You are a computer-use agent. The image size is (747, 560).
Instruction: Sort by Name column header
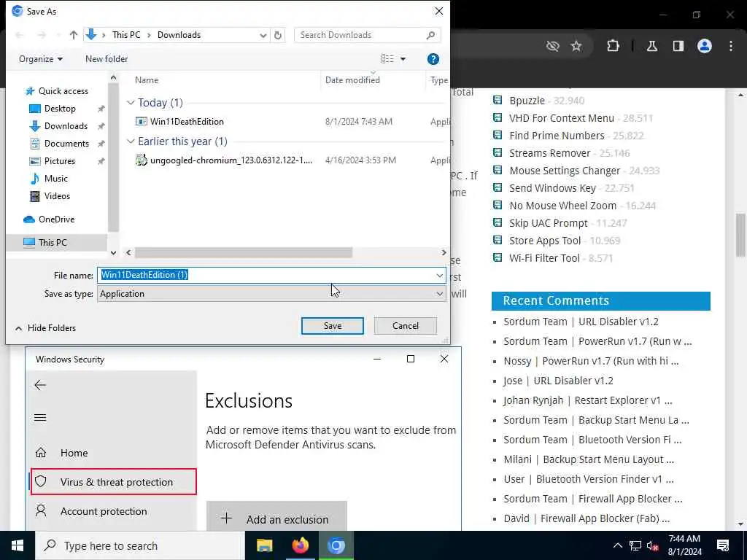(147, 80)
